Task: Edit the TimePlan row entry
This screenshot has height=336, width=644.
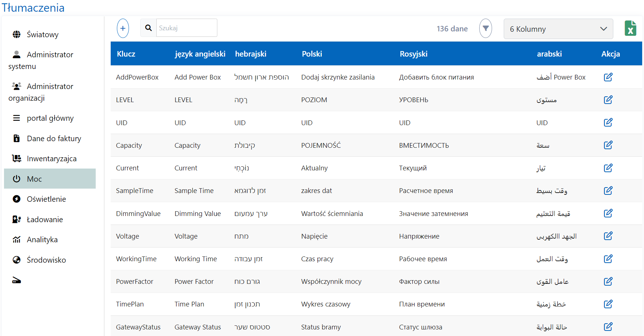Action: pyautogui.click(x=608, y=304)
